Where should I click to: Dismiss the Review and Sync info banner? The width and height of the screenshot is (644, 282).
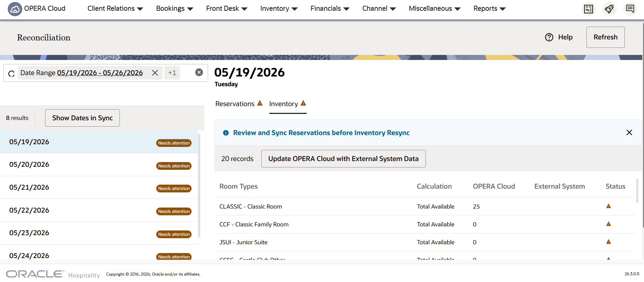pyautogui.click(x=629, y=132)
